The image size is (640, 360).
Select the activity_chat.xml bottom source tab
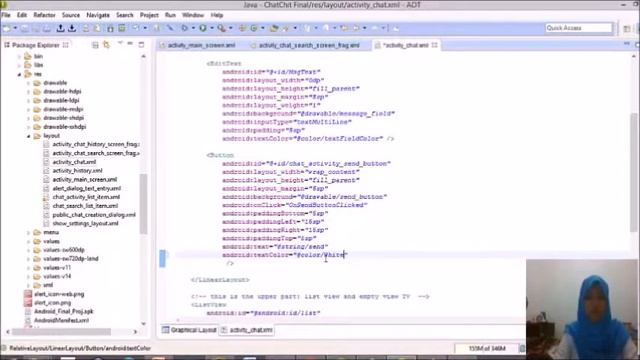pyautogui.click(x=247, y=330)
